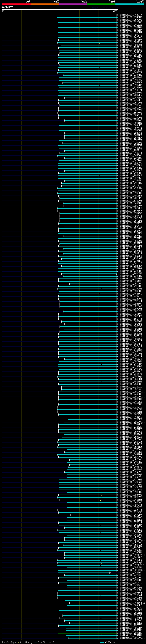Screen dimensions: 146x644
Task: Select hit label UniRef100_B6TJT5
Action: [x=131, y=311]
